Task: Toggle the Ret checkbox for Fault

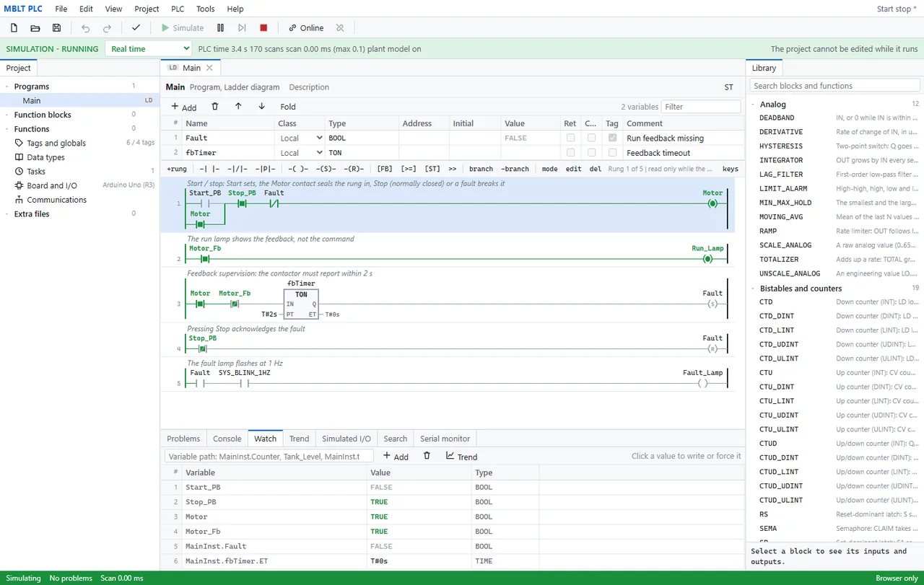Action: 571,138
